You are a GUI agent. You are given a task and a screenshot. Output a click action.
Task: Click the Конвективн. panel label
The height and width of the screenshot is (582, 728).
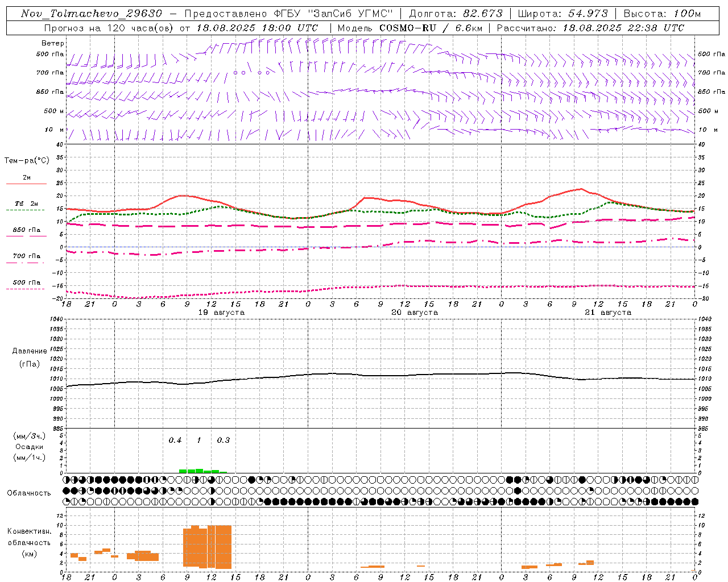click(30, 531)
